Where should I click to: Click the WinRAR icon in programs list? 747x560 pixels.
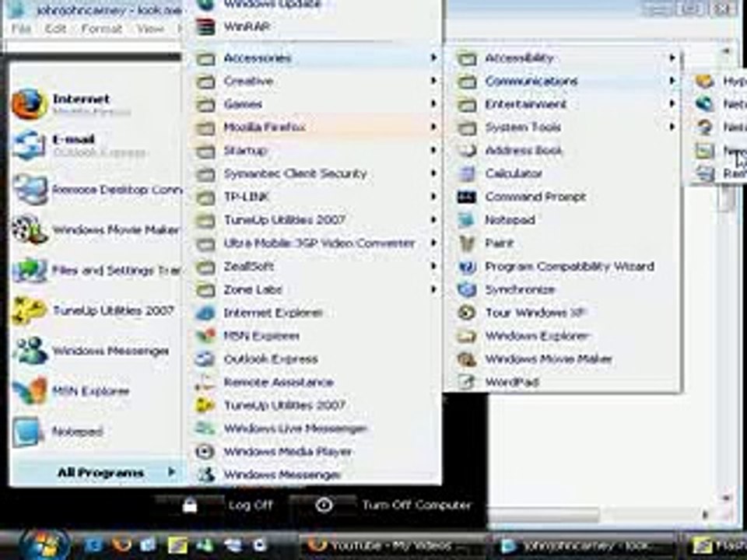click(x=205, y=26)
